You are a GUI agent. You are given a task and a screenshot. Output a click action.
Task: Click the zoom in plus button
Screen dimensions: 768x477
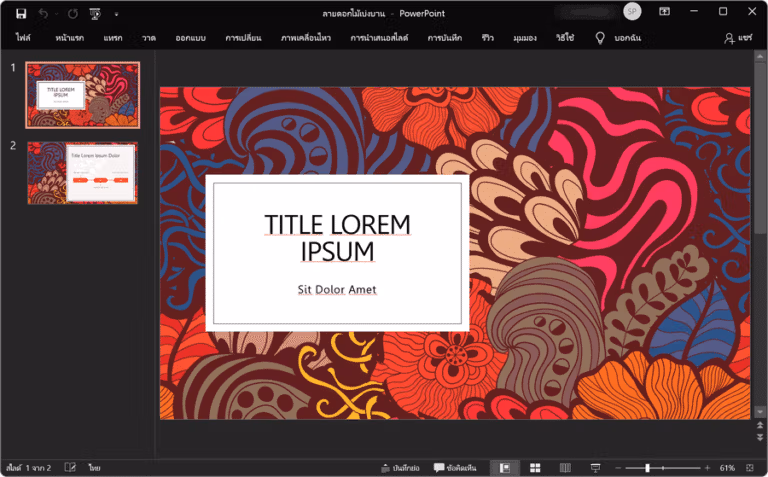[x=707, y=468]
